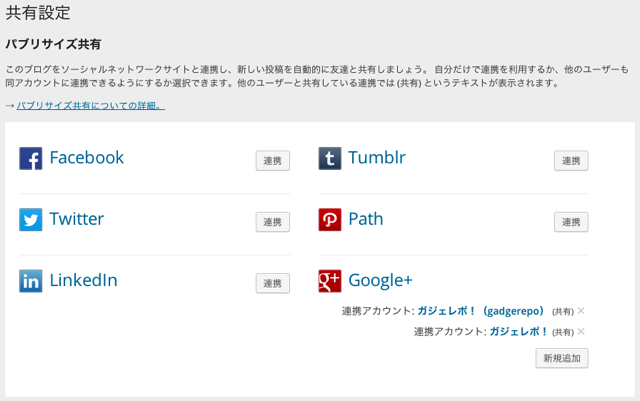
Task: Click the Facebook service name
Action: 87,158
